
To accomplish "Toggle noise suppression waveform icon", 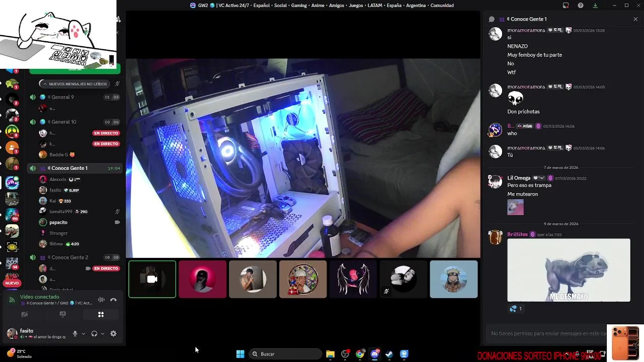I will [x=101, y=300].
